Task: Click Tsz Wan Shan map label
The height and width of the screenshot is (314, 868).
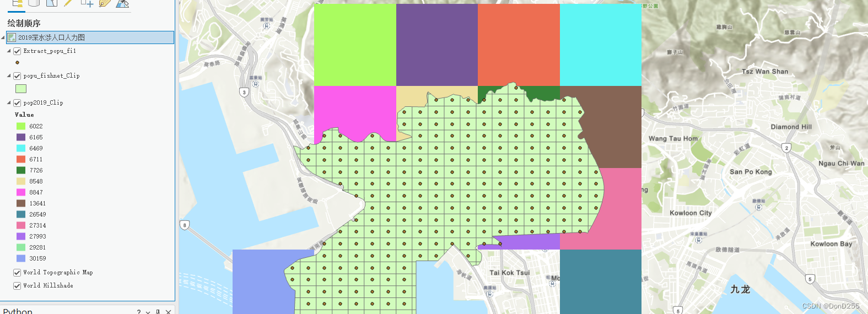Action: click(x=765, y=72)
